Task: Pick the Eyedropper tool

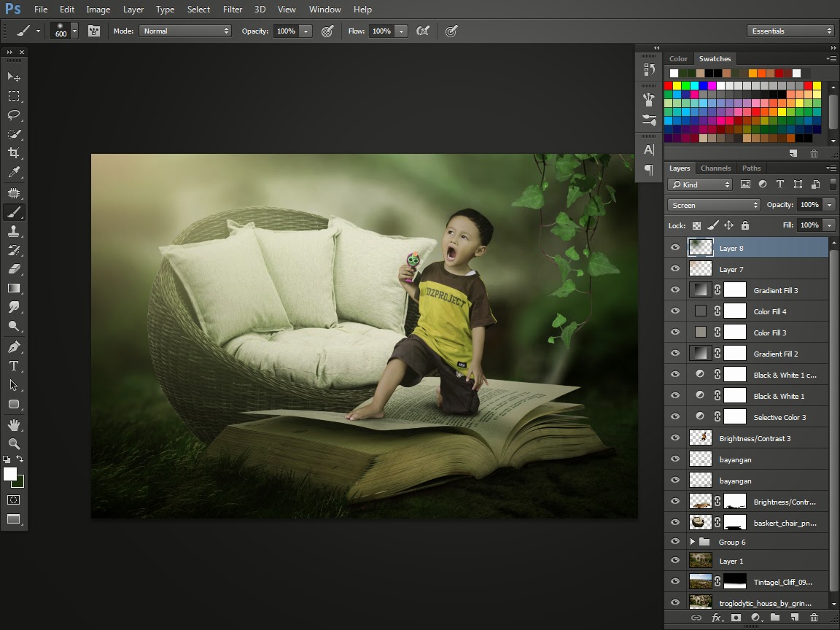Action: click(13, 173)
